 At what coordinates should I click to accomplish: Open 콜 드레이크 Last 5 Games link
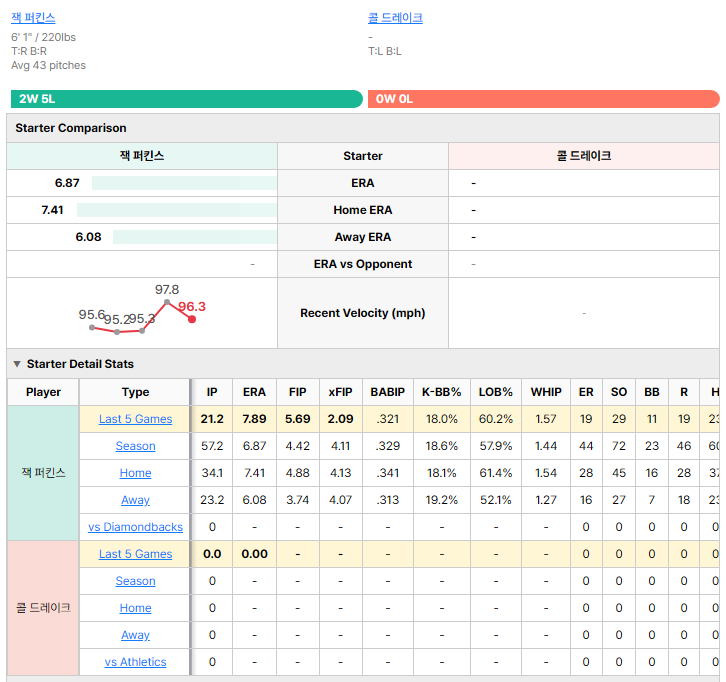pyautogui.click(x=135, y=554)
